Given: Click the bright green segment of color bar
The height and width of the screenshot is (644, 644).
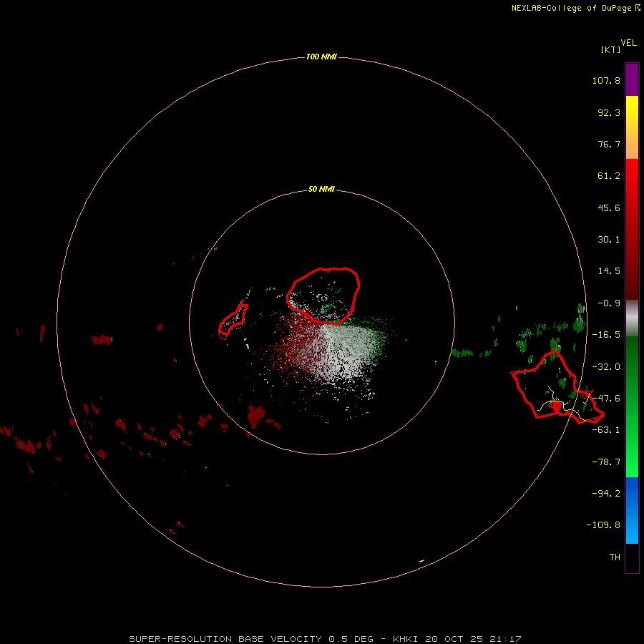Looking at the screenshot, I should pos(632,406).
